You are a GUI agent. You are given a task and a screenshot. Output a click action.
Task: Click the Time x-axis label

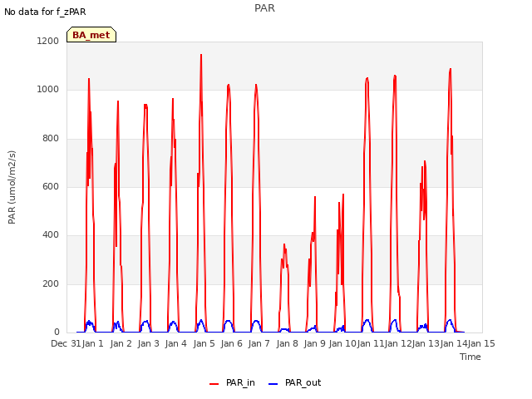470,357
